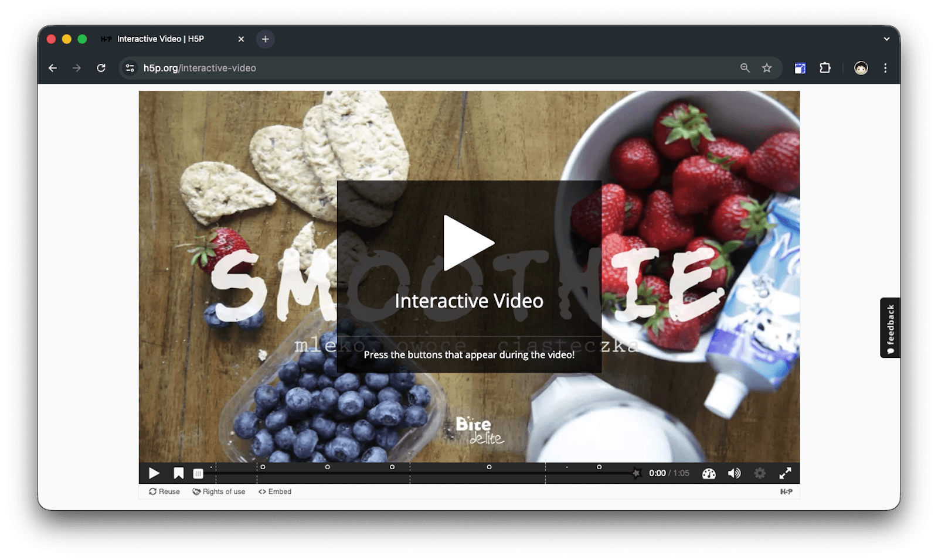Close the Interactive Video tab

pyautogui.click(x=241, y=39)
